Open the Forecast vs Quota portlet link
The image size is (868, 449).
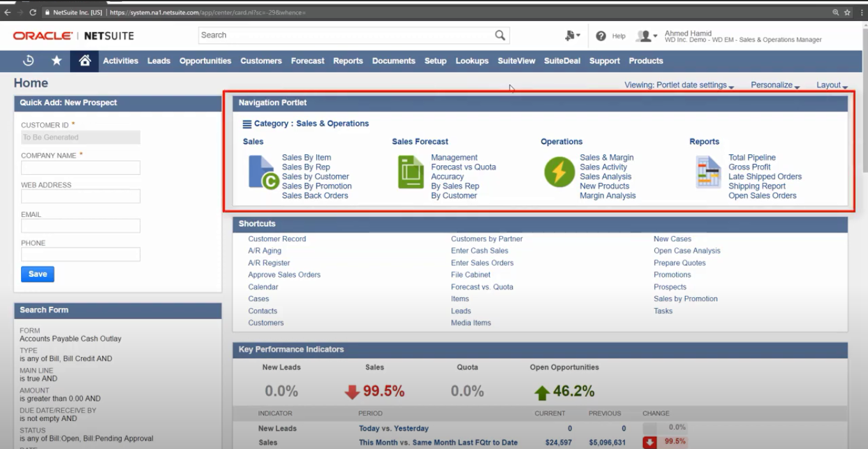coord(463,167)
